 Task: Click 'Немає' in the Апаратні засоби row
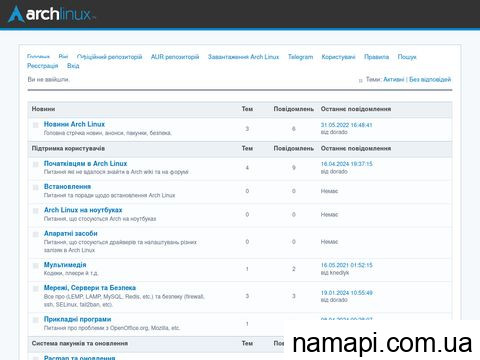click(329, 242)
